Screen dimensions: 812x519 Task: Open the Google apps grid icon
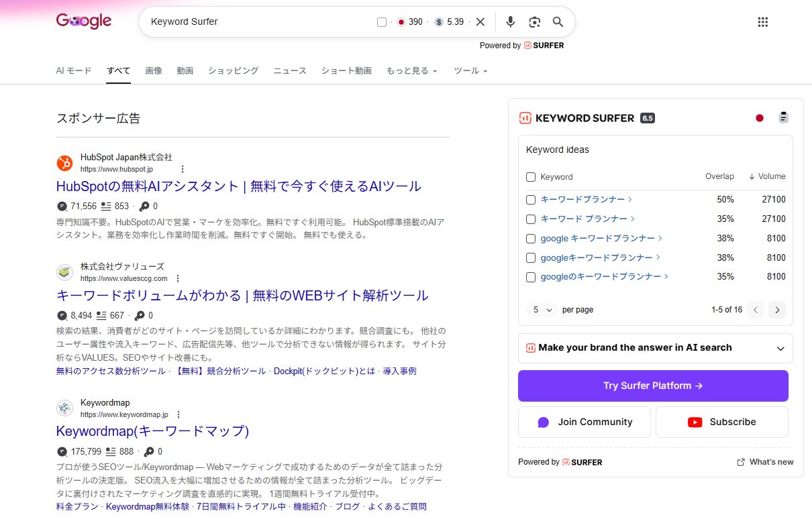(762, 22)
